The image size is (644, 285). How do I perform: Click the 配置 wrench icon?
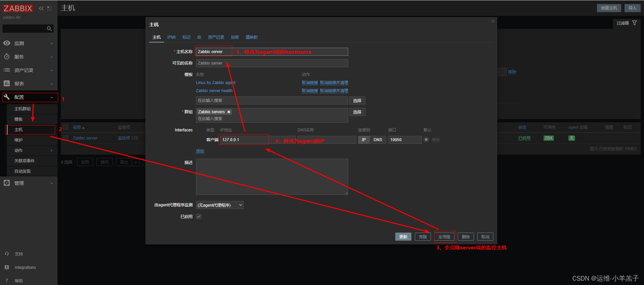click(7, 97)
